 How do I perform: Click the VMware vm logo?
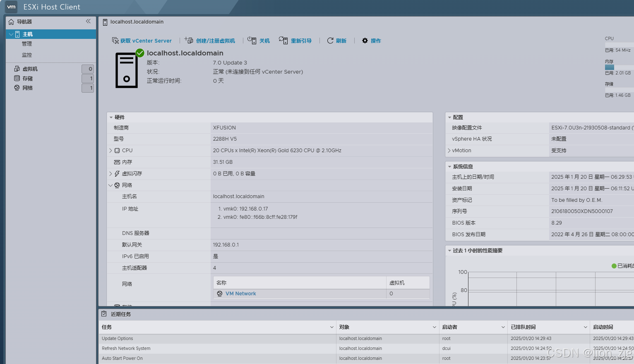[x=11, y=7]
